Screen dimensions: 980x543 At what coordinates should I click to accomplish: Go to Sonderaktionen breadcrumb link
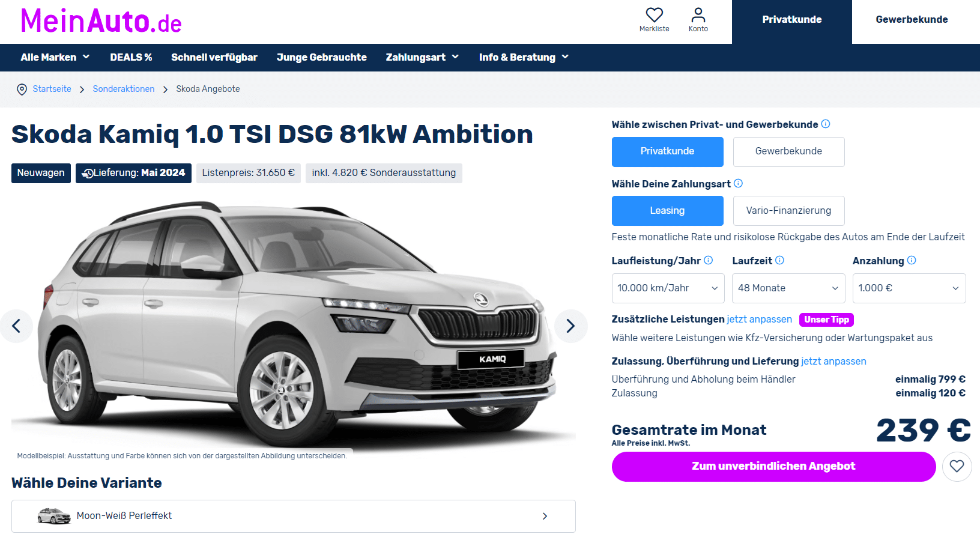tap(124, 89)
